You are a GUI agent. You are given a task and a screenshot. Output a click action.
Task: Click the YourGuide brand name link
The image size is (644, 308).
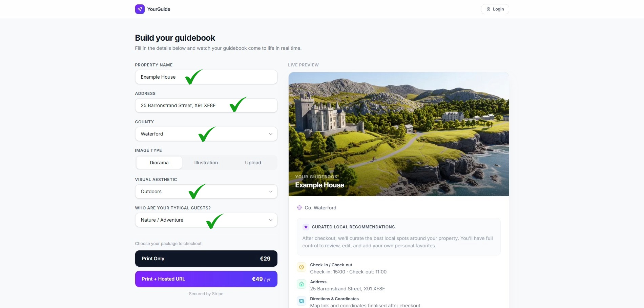coord(159,9)
